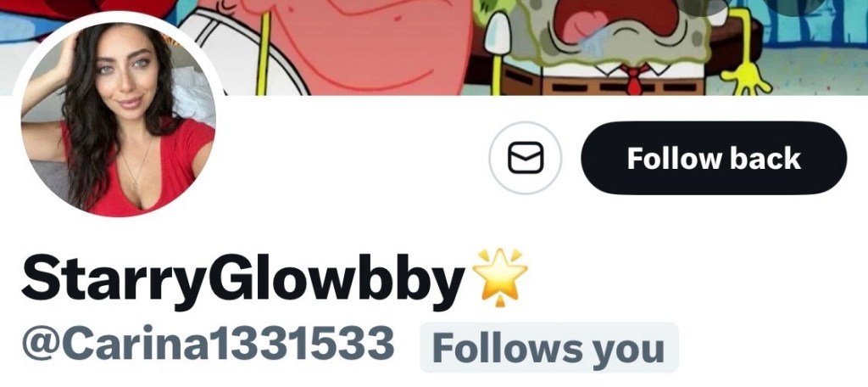Open direct message via envelope icon
Image resolution: width=868 pixels, height=387 pixels.
coord(526,158)
